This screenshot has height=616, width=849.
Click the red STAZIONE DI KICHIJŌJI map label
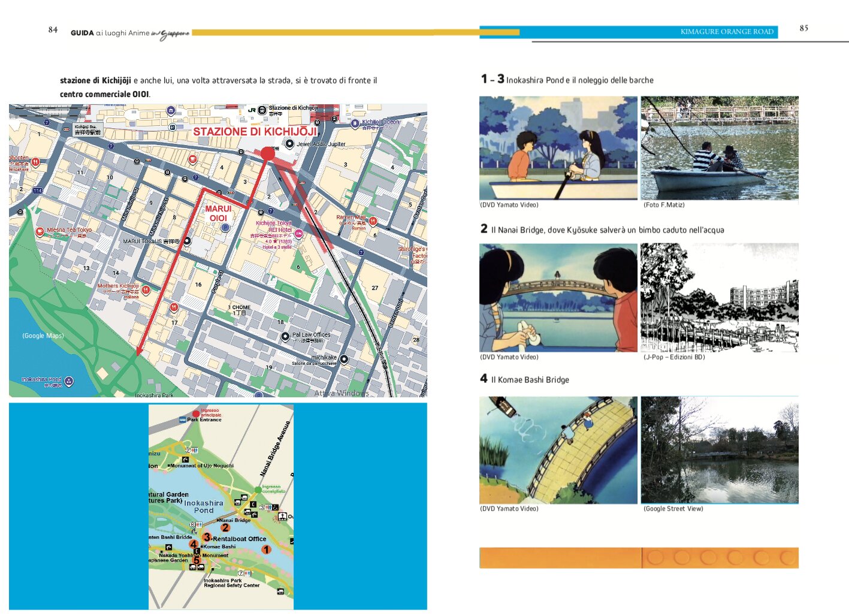click(255, 131)
